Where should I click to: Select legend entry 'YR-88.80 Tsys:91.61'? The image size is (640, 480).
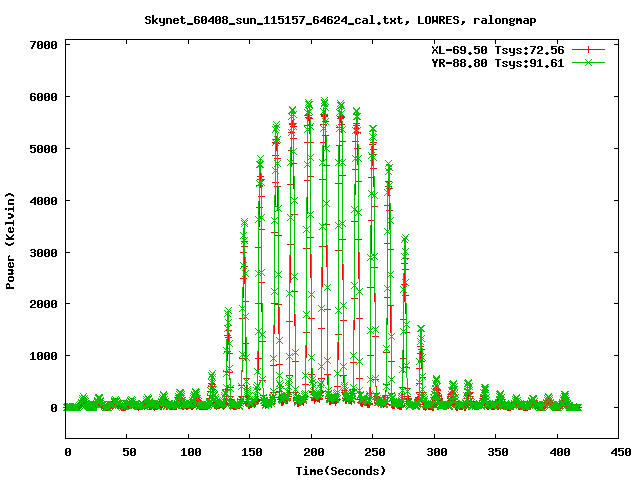498,63
